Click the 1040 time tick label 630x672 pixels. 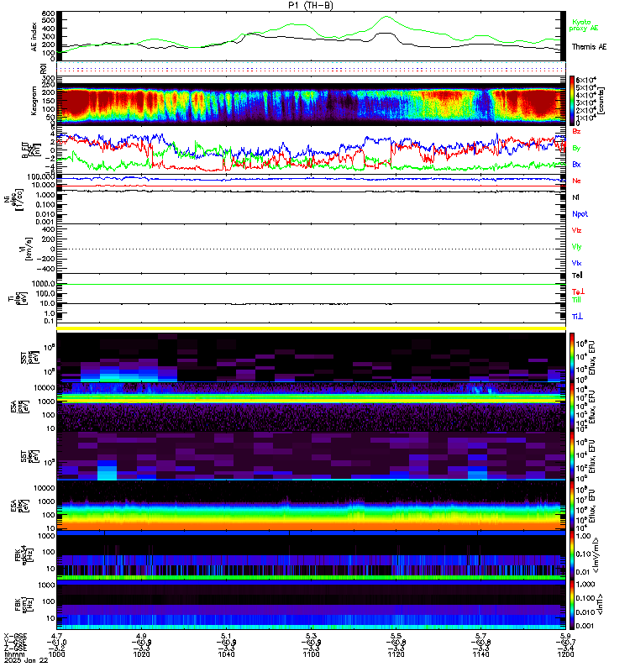pos(226,654)
